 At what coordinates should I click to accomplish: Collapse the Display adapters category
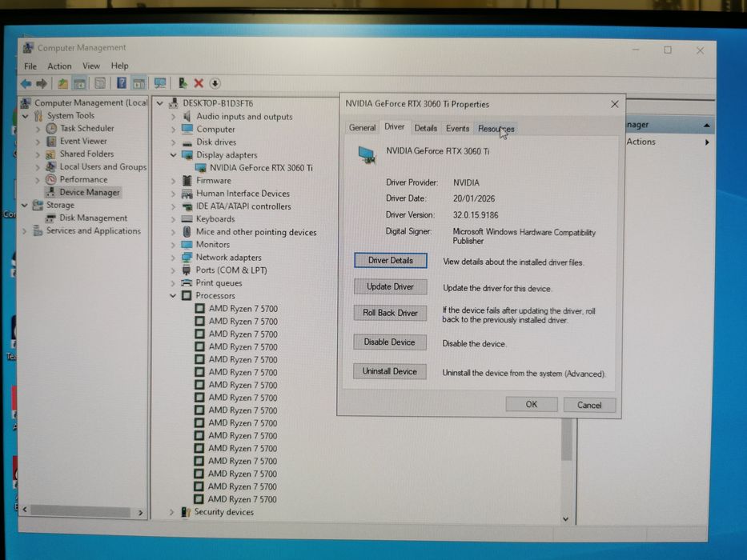(x=174, y=155)
